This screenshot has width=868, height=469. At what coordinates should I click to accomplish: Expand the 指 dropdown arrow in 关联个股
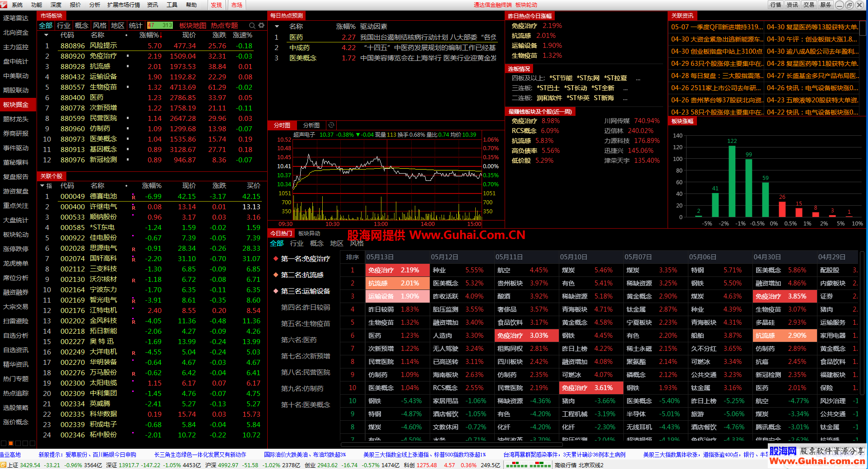click(x=42, y=186)
